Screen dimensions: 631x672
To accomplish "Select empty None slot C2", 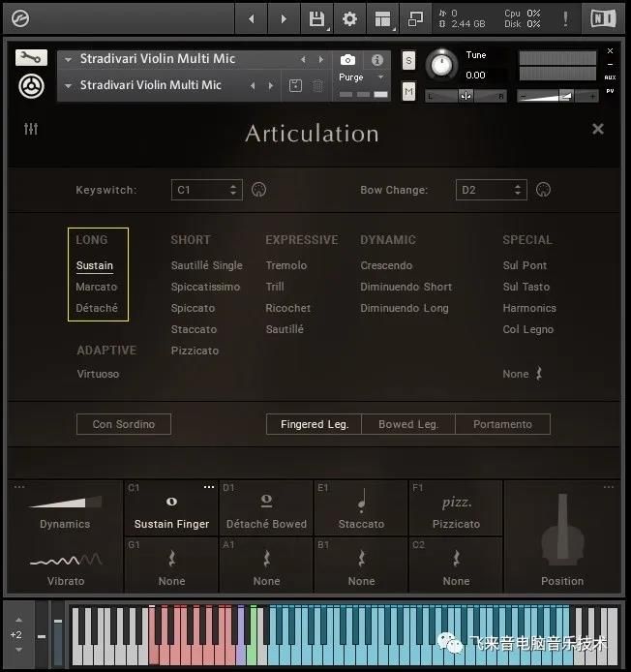I will 456,565.
